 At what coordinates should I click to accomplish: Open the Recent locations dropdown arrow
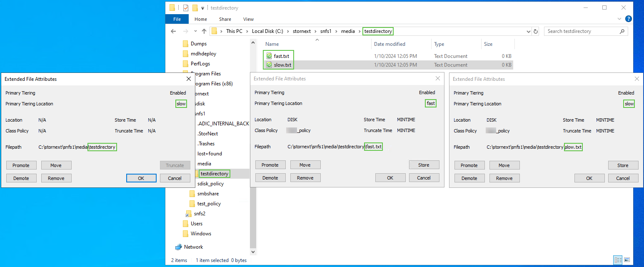pos(195,31)
